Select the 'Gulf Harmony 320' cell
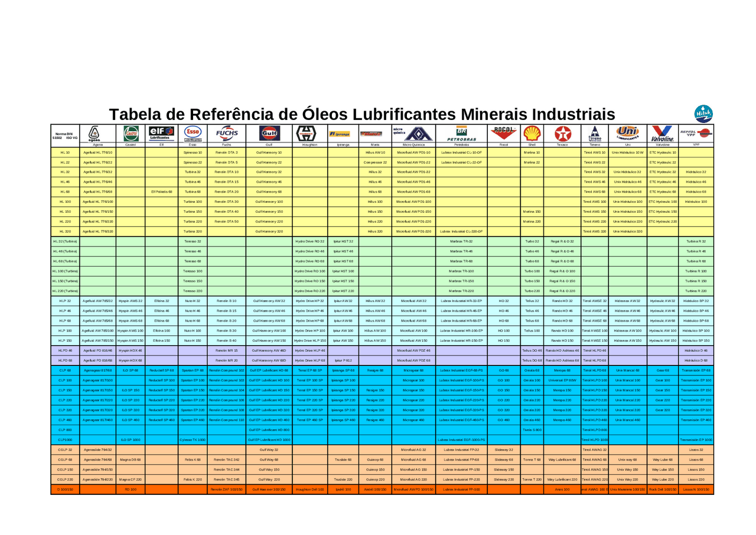This screenshot has width=756, height=535. tap(268, 231)
